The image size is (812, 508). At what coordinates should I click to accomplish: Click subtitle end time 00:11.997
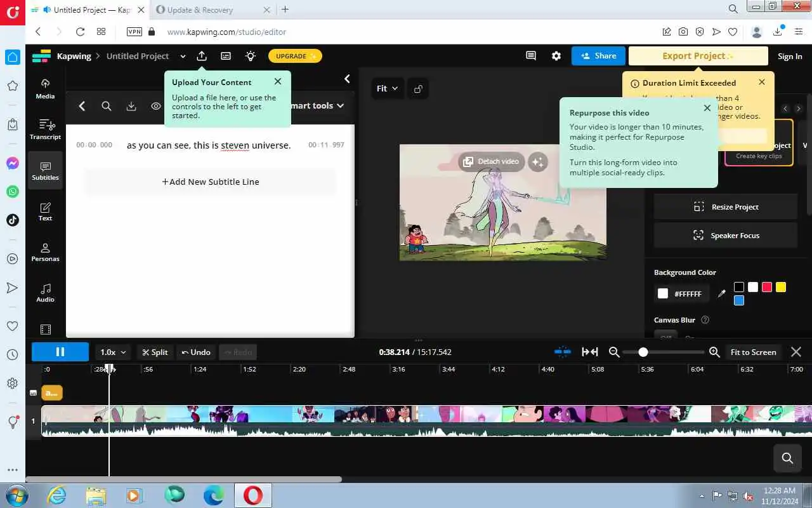pyautogui.click(x=326, y=145)
